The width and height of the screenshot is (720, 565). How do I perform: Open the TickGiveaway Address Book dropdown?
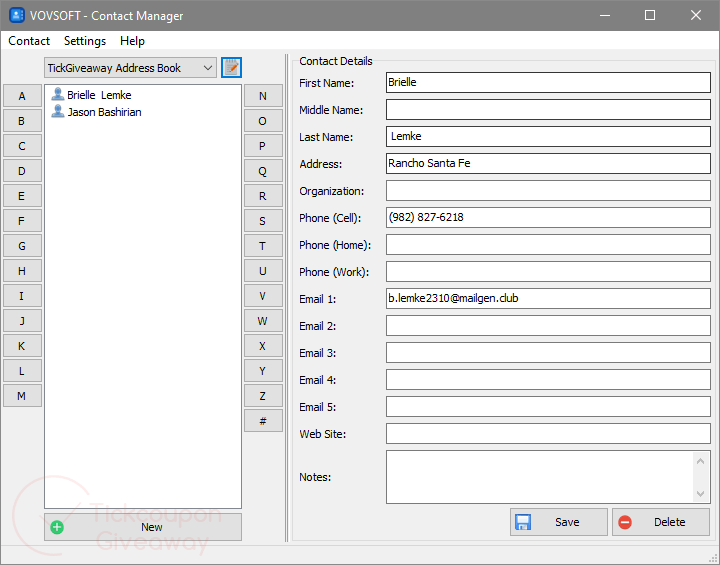click(x=130, y=68)
